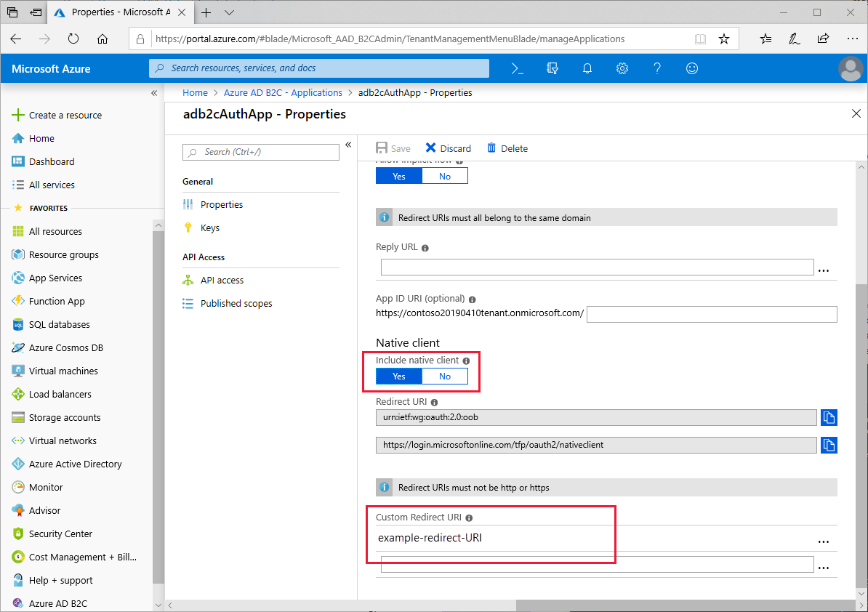Open portal settings gear
This screenshot has height=612, width=868.
(622, 68)
